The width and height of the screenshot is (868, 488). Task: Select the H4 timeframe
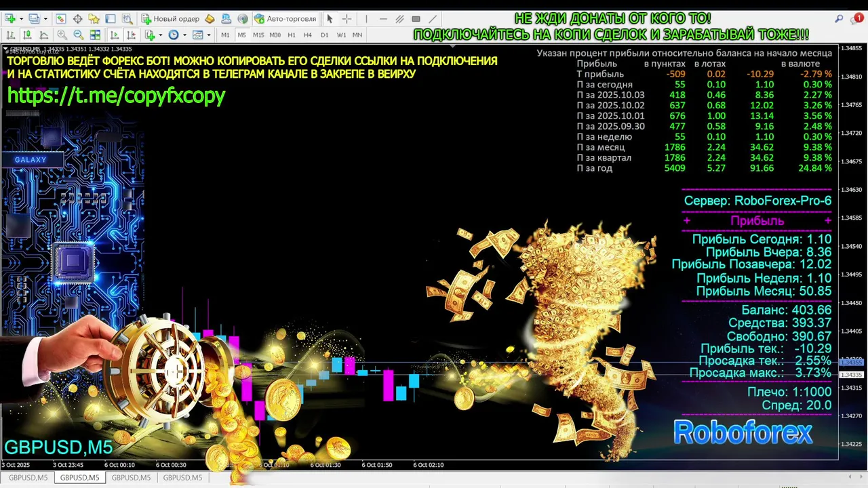(308, 35)
